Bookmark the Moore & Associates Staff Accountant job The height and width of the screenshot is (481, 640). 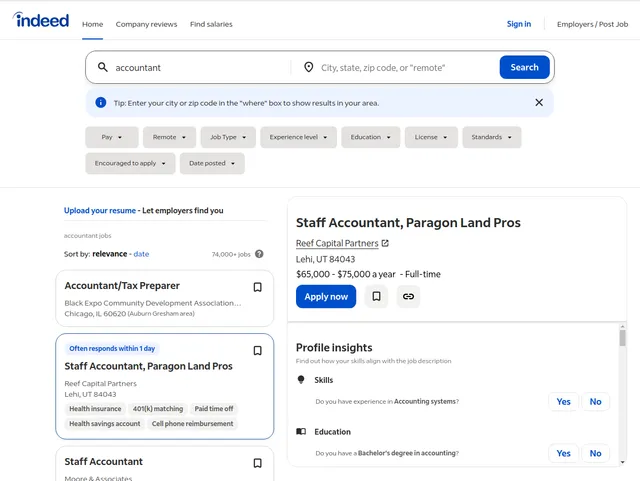pyautogui.click(x=257, y=463)
